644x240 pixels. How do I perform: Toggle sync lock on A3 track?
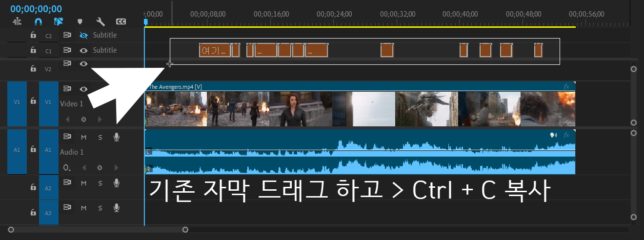click(67, 208)
